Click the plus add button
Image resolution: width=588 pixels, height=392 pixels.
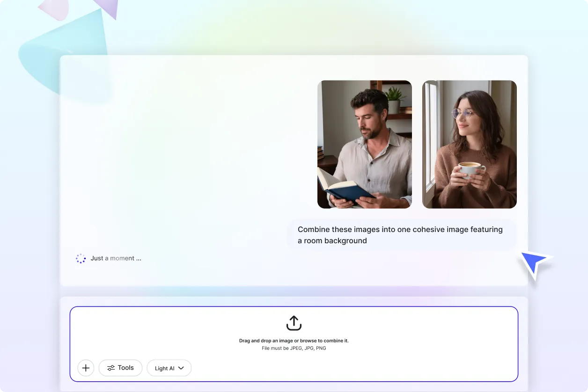[x=86, y=368]
